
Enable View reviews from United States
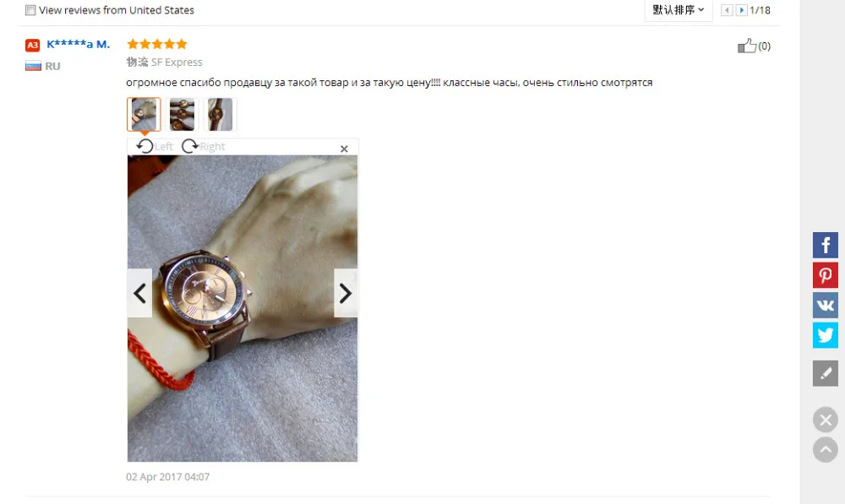click(30, 10)
